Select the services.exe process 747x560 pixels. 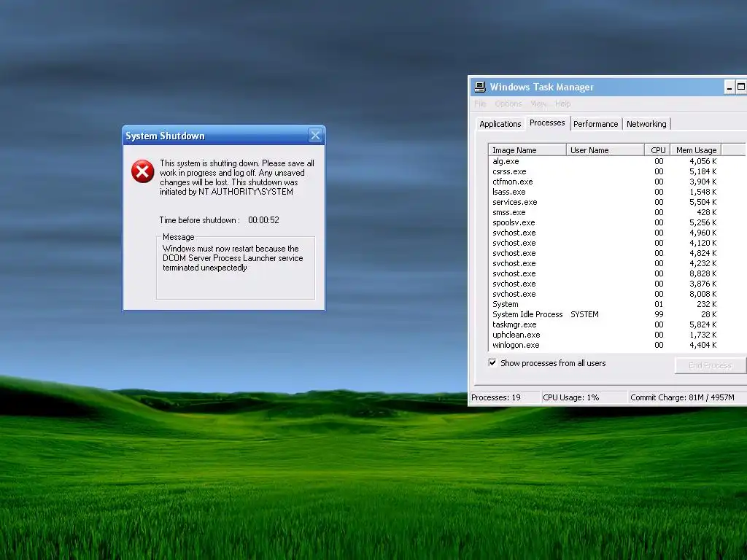[x=605, y=203]
